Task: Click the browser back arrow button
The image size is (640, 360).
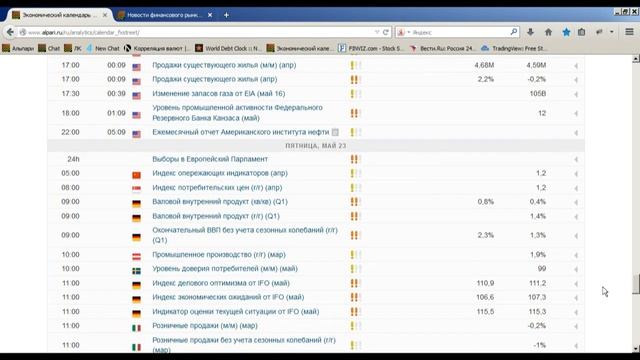Action: 10,32
